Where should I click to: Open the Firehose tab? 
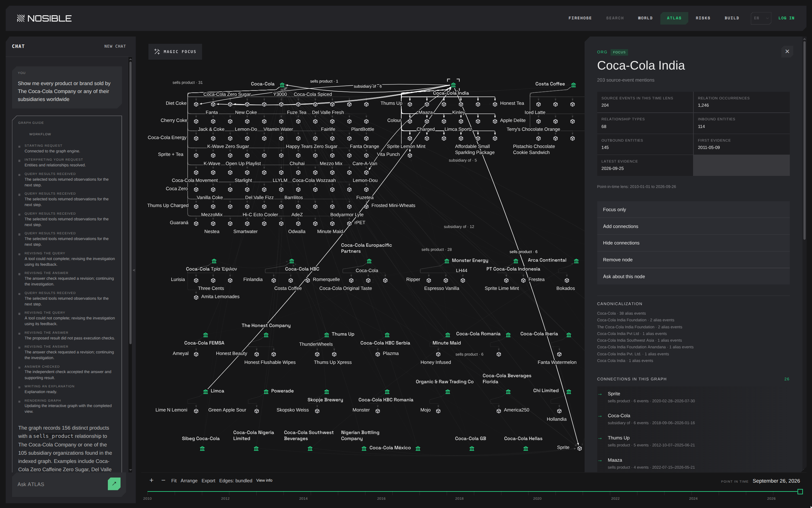pos(580,18)
